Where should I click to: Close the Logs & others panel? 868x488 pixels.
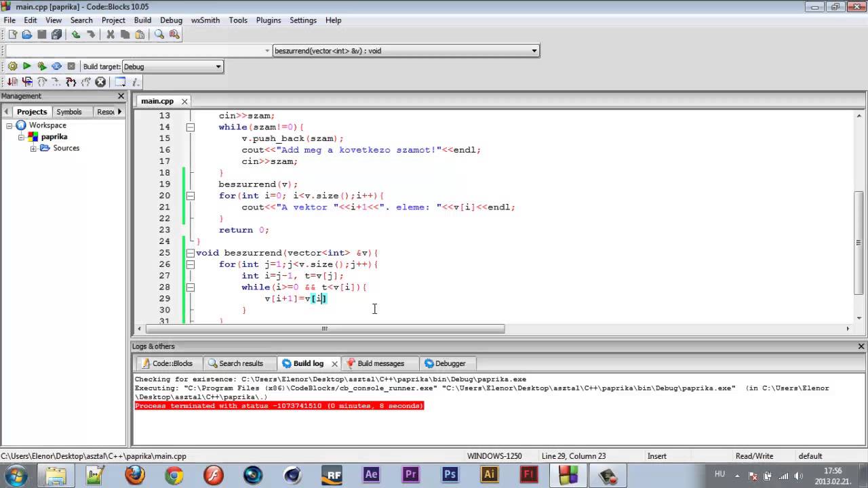tap(861, 346)
